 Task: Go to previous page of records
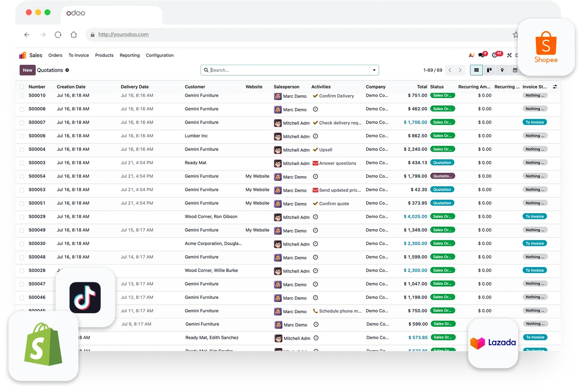tap(450, 70)
